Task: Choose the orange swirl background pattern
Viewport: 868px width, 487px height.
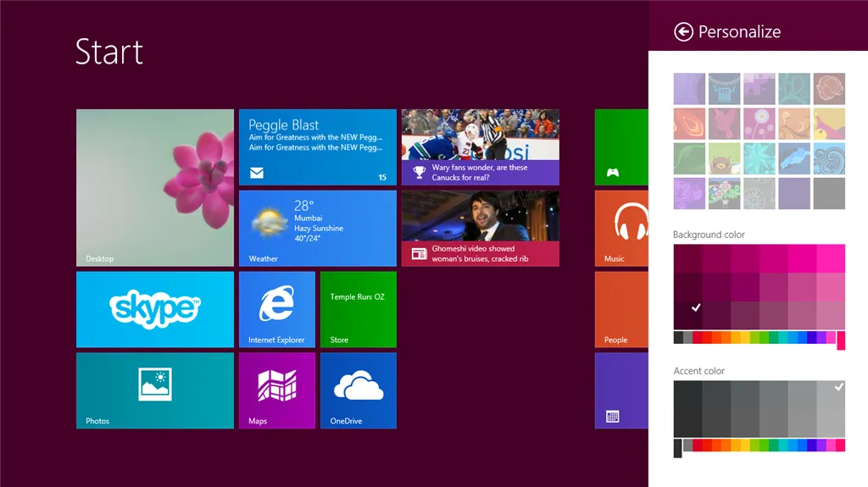Action: pyautogui.click(x=793, y=124)
